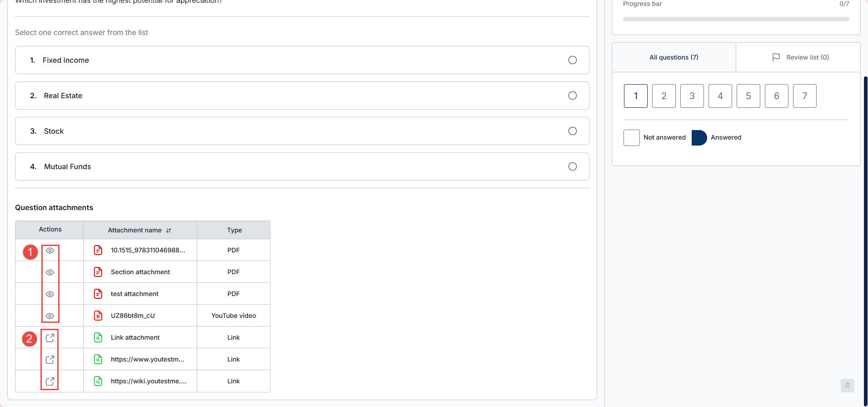Open the www.youtestm link externally

(x=50, y=360)
